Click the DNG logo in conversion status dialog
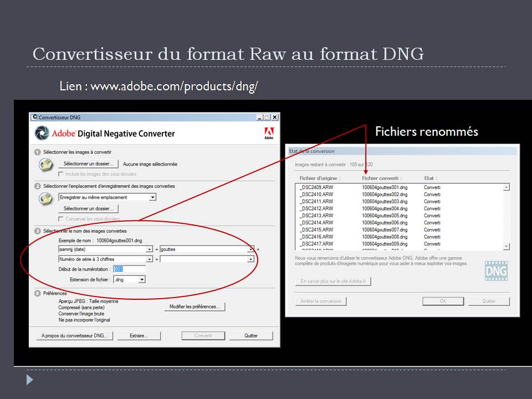 point(497,271)
